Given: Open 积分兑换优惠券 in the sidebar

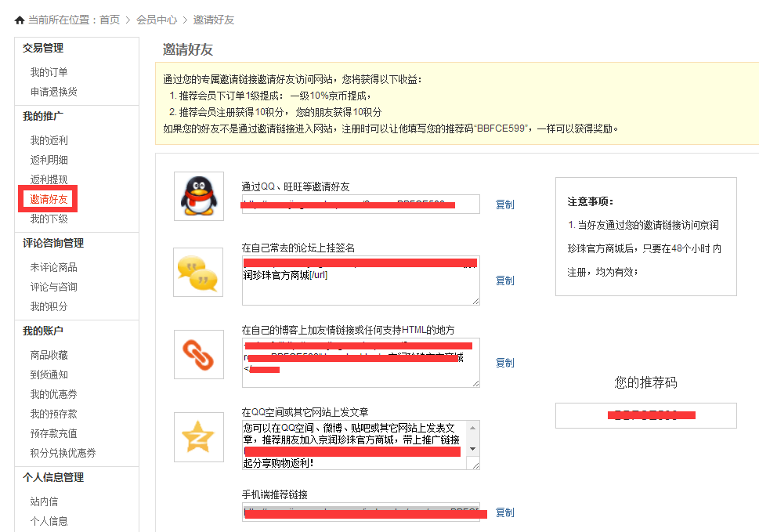Looking at the screenshot, I should tap(63, 453).
